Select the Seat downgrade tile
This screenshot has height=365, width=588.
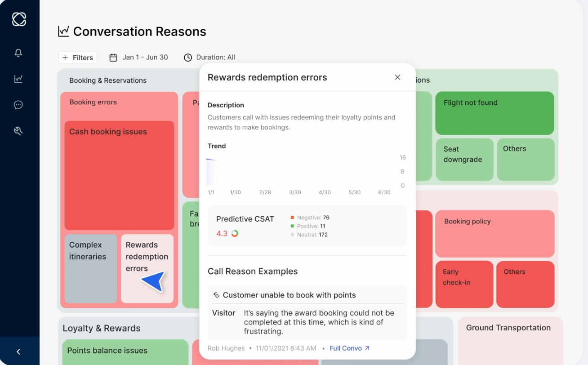464,160
